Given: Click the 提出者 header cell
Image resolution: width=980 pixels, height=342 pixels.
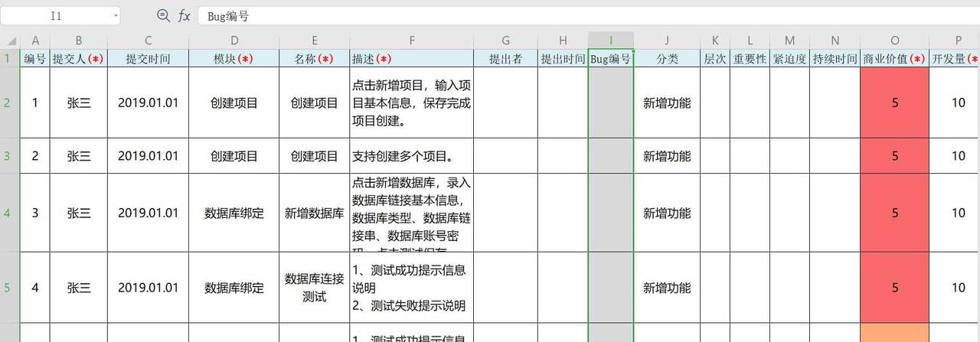Looking at the screenshot, I should 505,58.
